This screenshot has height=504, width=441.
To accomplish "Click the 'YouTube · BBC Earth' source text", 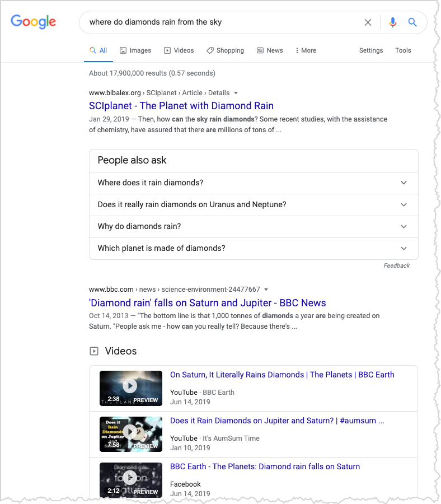I will (x=202, y=393).
